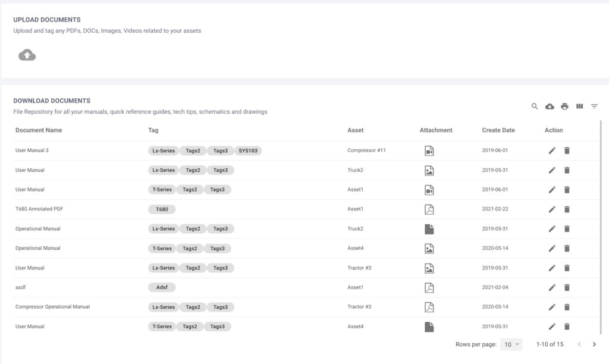Viewport: 609px width, 364px height.
Task: Select the Ls-Series tag on User Manual 3
Action: pyautogui.click(x=162, y=150)
